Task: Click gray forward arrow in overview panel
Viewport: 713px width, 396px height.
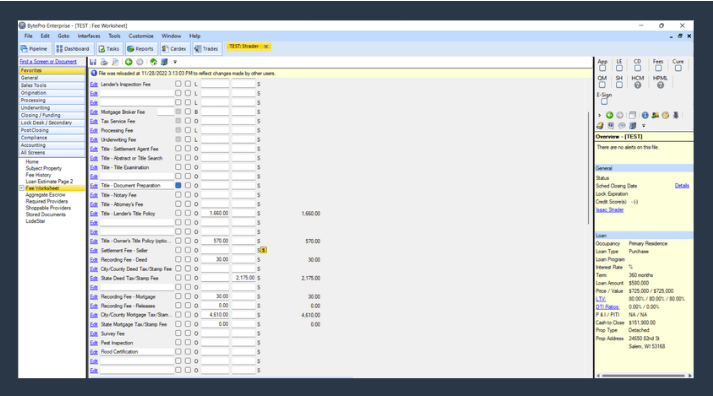Action: pos(619,115)
